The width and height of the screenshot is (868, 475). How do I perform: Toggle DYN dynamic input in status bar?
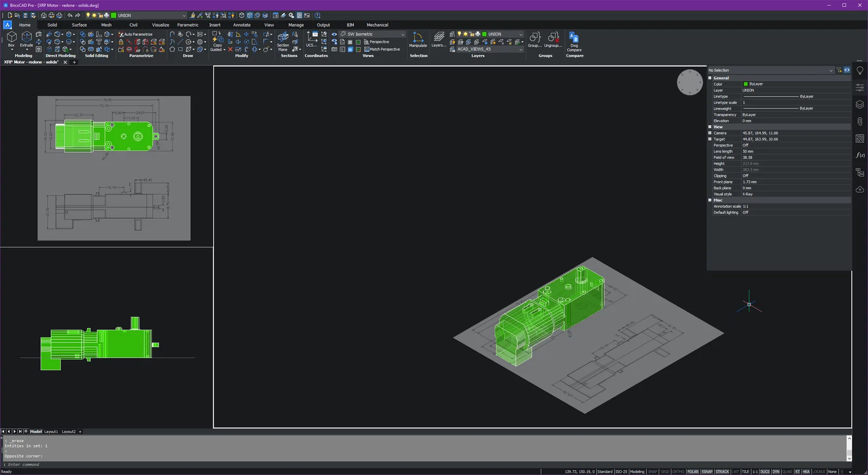(x=776, y=472)
